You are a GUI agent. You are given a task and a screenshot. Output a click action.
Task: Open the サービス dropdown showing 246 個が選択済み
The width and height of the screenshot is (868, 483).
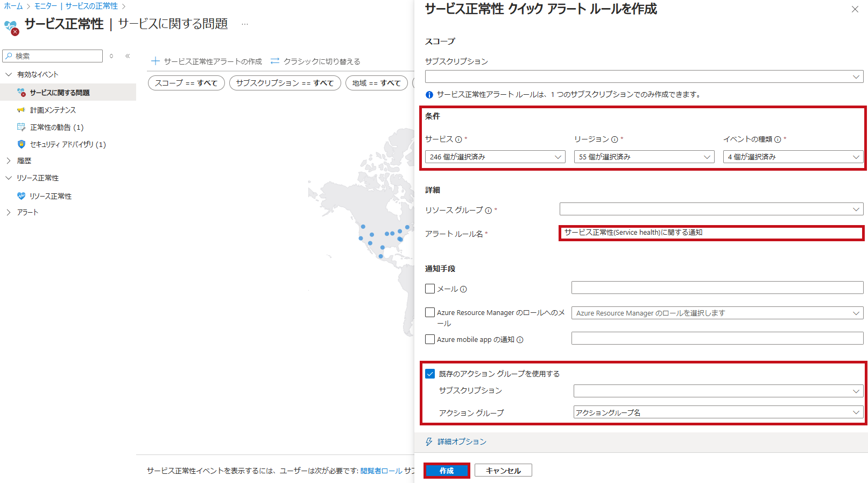pos(495,157)
